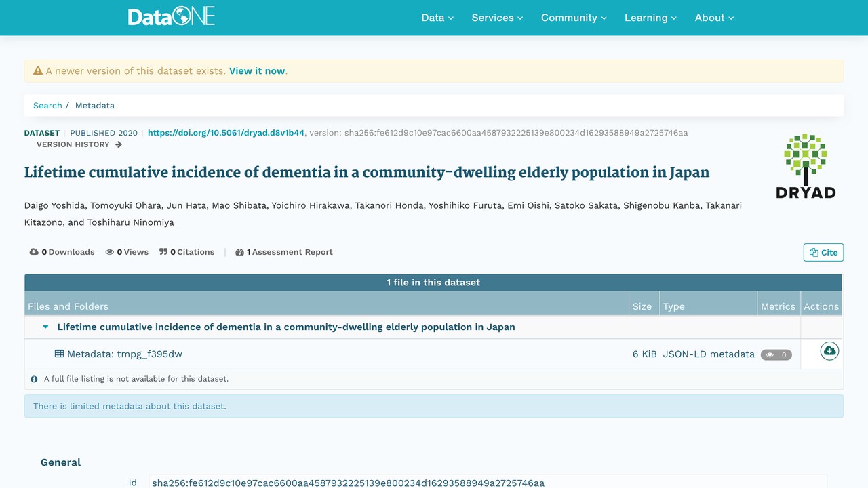This screenshot has width=868, height=488.
Task: Click the bold folder row dataset title
Action: [x=286, y=327]
